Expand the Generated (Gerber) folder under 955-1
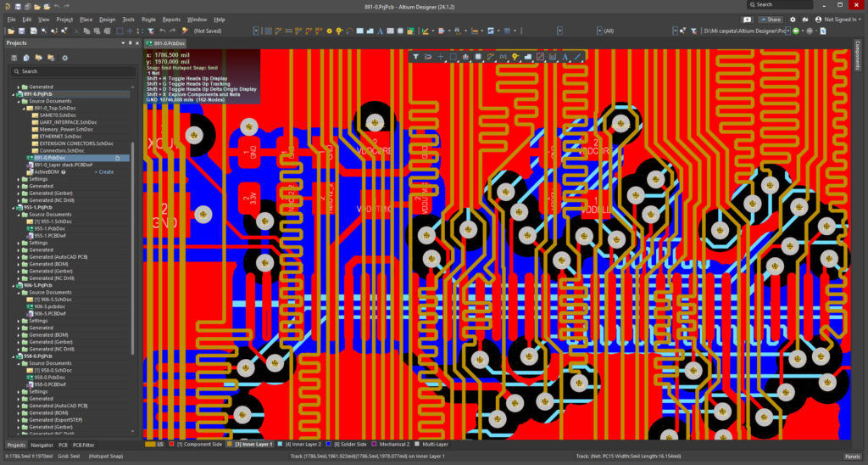 tap(19, 271)
